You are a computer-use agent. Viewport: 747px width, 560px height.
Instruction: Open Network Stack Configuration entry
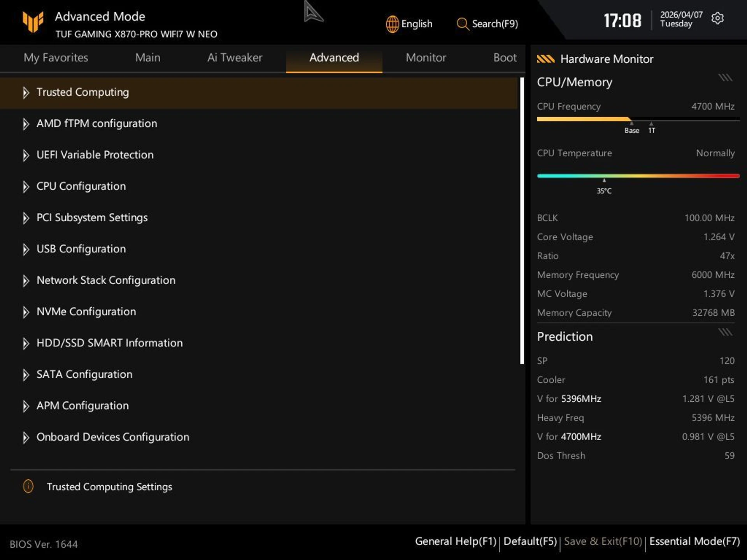106,280
